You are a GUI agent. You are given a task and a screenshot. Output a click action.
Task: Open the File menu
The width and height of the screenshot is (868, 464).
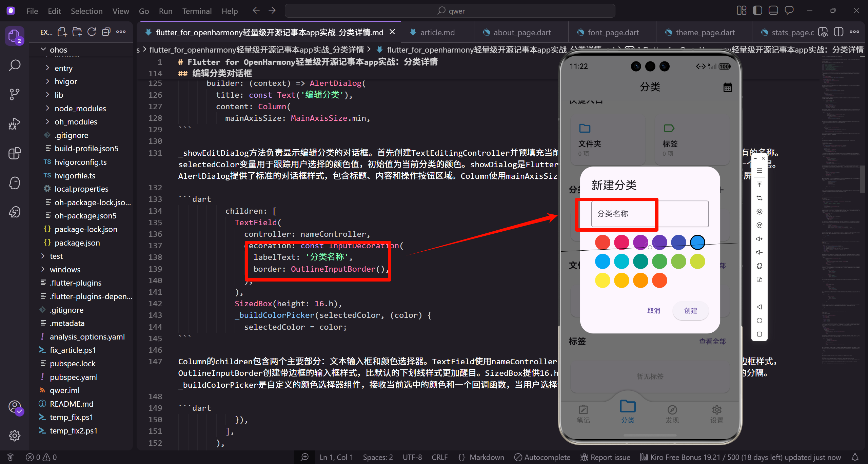[x=32, y=11]
